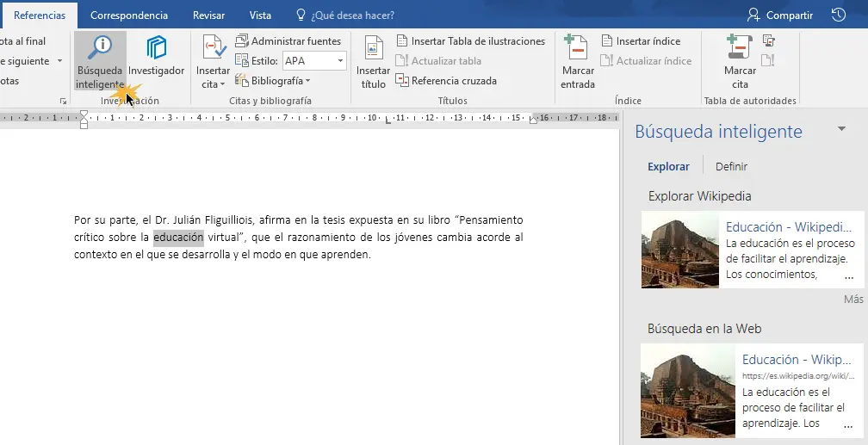Click the Compartir person icon

(753, 15)
